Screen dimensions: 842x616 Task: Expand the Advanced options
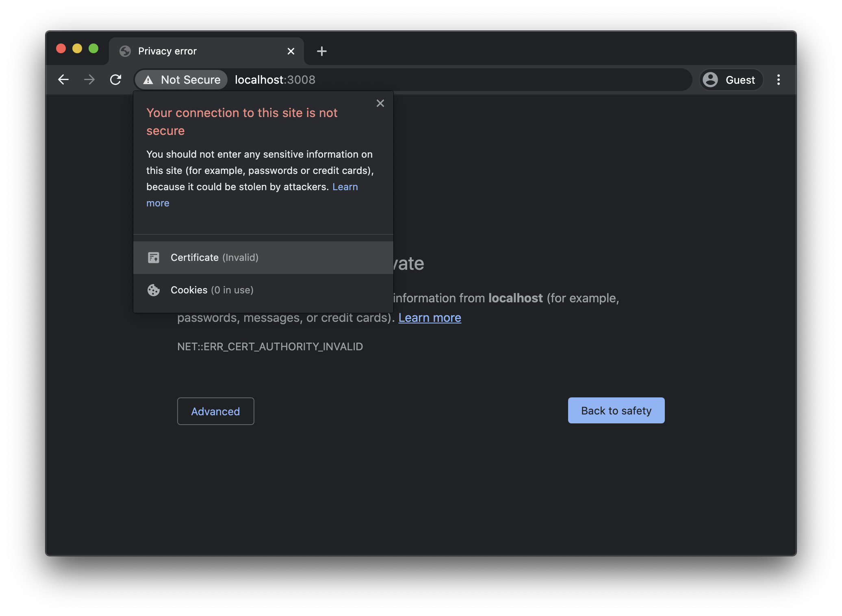click(215, 411)
